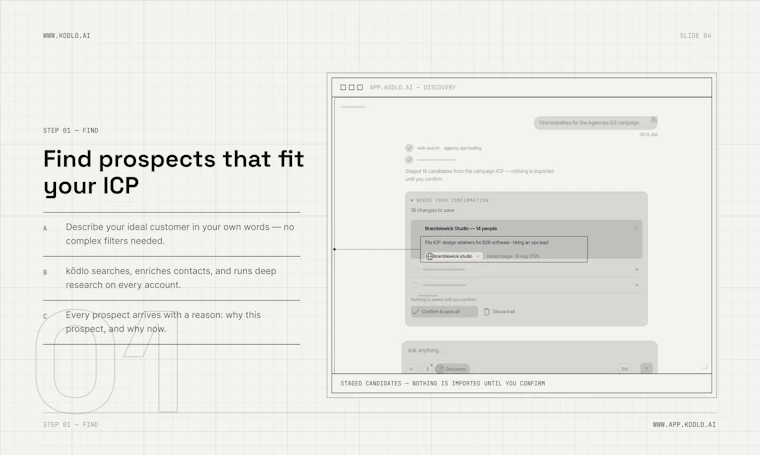Tick the checkbox directly below the Bramblewick card
Screen dimensions: 760x455
415,269
